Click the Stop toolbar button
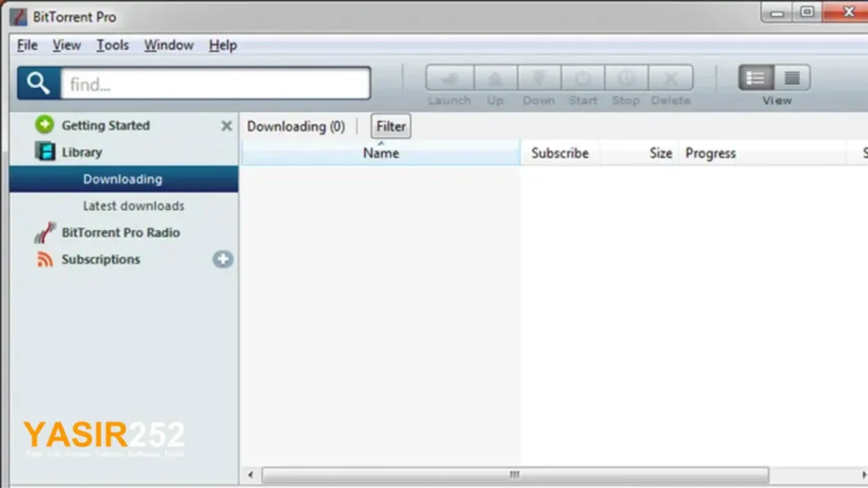This screenshot has width=868, height=488. (x=626, y=78)
